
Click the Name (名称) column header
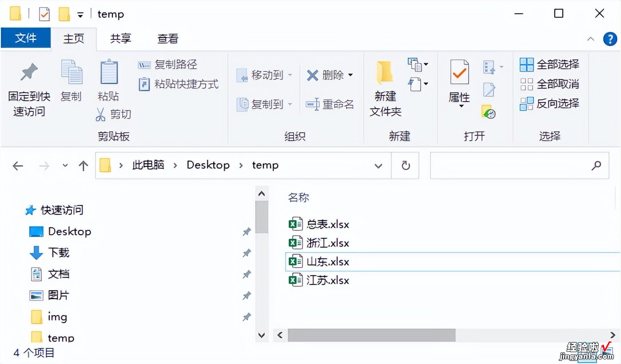click(x=299, y=198)
